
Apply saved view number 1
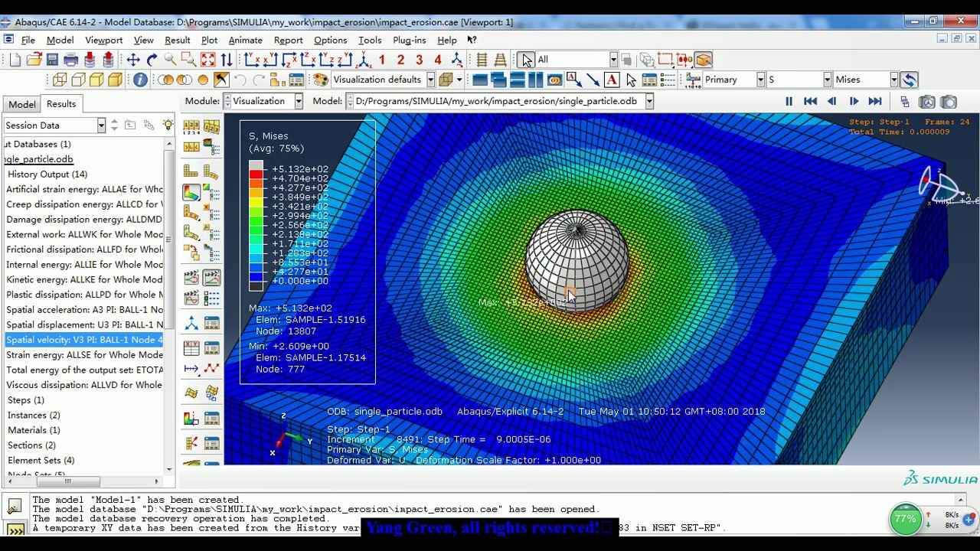click(x=381, y=60)
